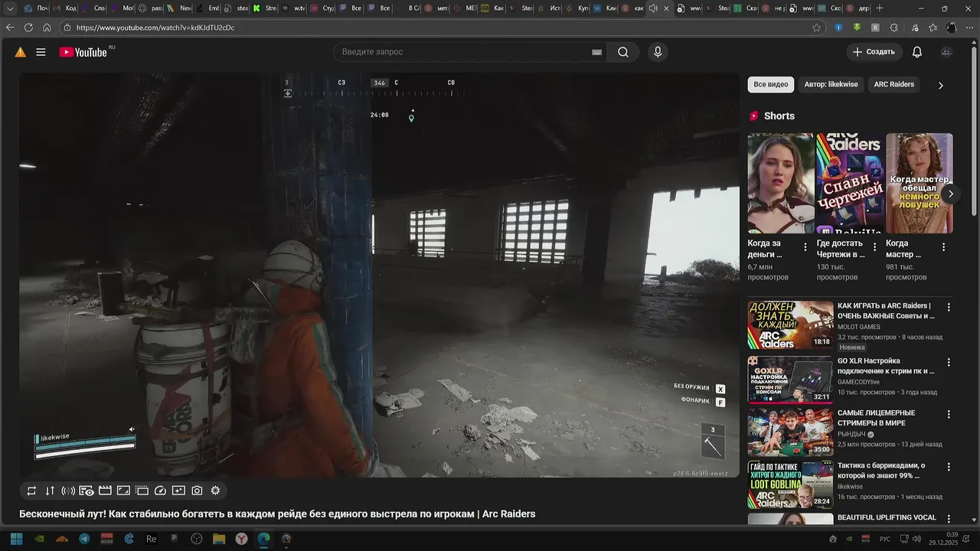The height and width of the screenshot is (551, 980).
Task: Open the blue shield extension icon
Action: (x=838, y=28)
